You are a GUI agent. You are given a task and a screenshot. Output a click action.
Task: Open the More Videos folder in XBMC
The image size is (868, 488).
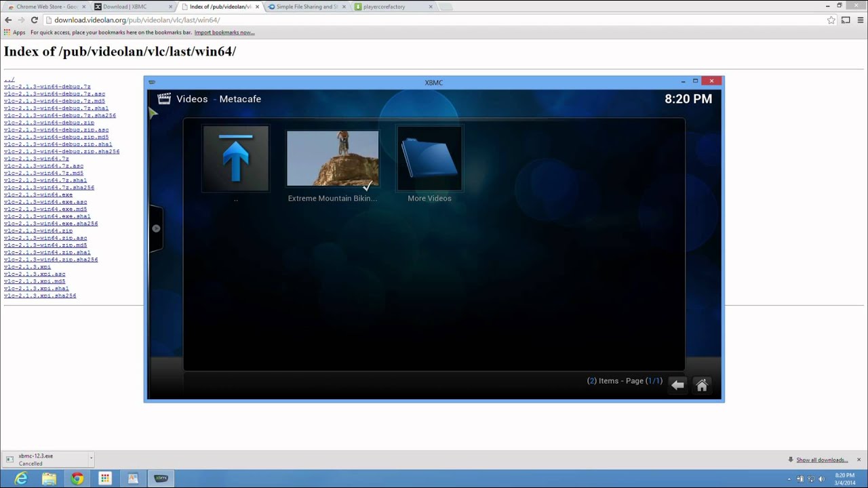coord(429,159)
